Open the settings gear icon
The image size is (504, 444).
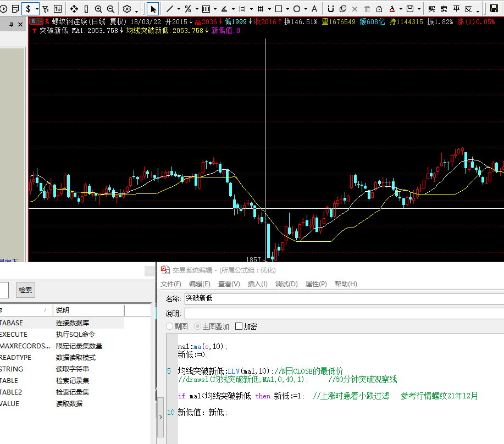127,9
